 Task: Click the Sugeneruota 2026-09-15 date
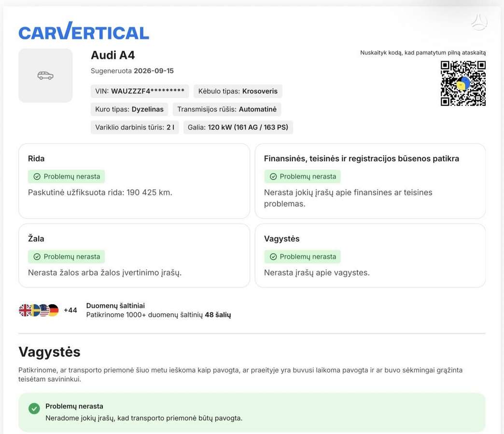(132, 70)
